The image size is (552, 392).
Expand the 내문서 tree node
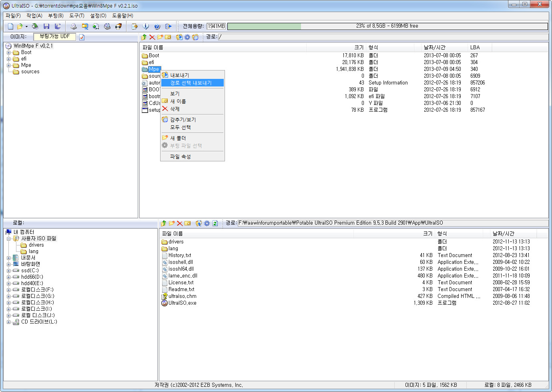pyautogui.click(x=9, y=258)
